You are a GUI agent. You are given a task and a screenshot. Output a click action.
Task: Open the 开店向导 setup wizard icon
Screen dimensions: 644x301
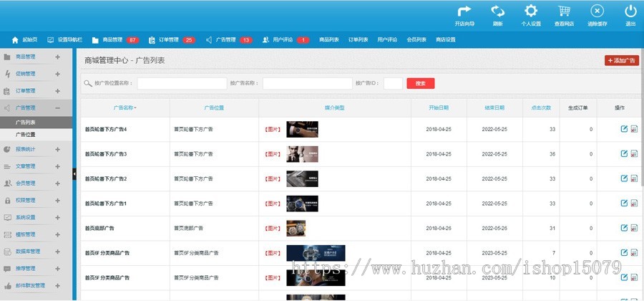[464, 11]
